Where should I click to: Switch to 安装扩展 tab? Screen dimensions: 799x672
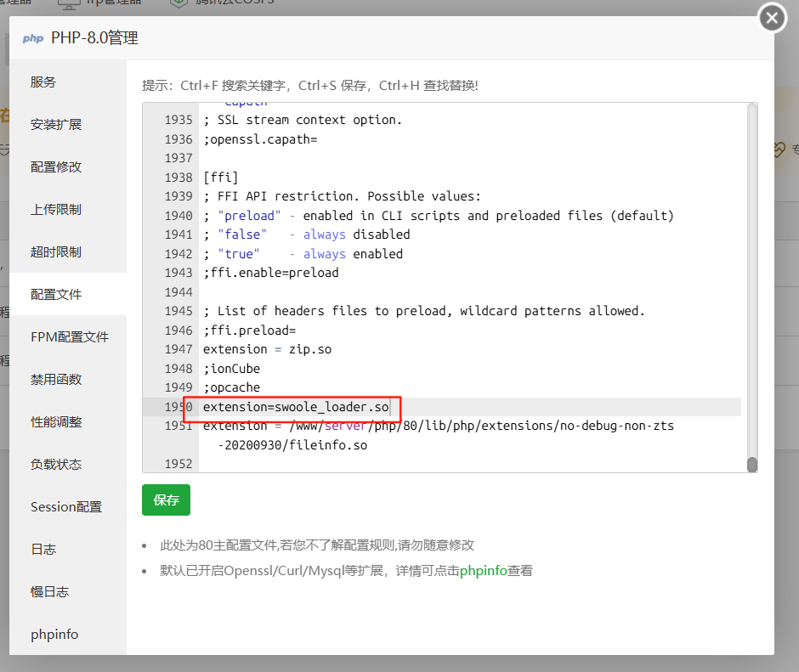point(56,125)
